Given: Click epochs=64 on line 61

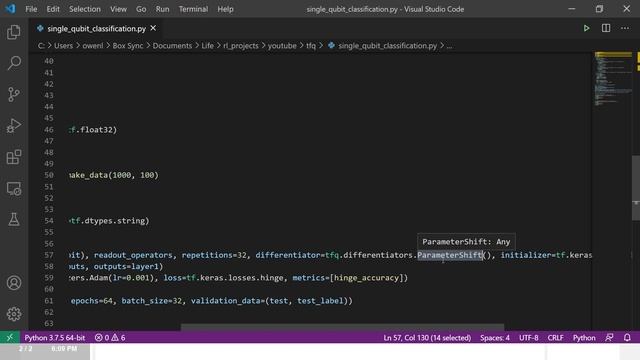Looking at the screenshot, I should point(91,301).
